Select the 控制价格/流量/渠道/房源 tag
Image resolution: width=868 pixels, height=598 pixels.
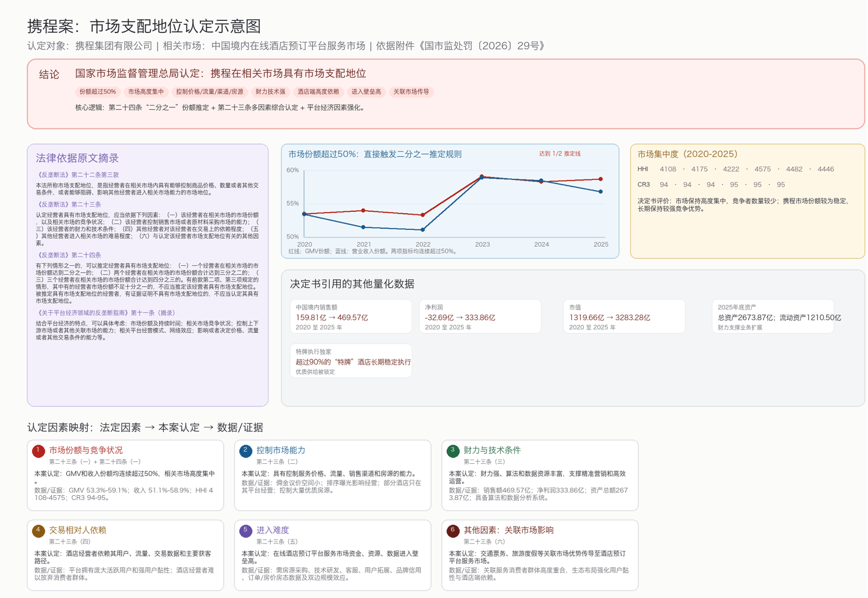click(x=210, y=92)
